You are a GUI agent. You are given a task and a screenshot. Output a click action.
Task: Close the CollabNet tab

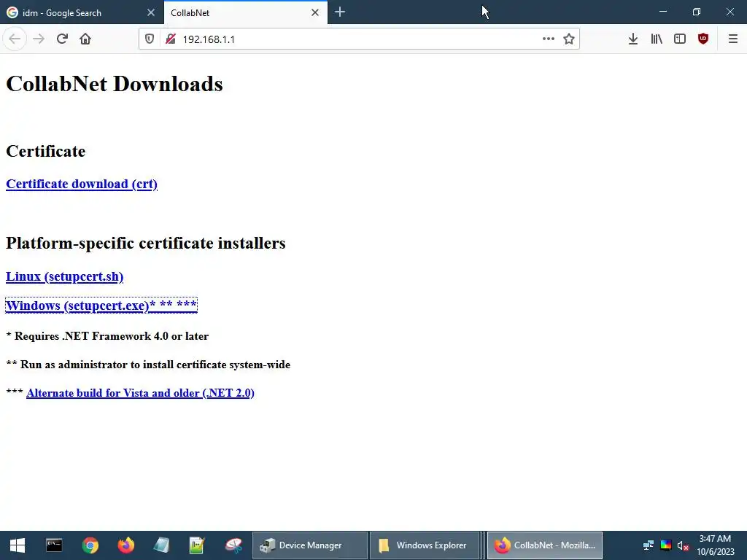pos(315,13)
